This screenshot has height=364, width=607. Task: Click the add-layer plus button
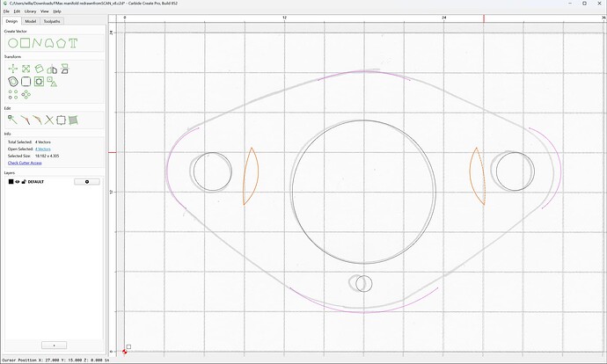[x=54, y=345]
